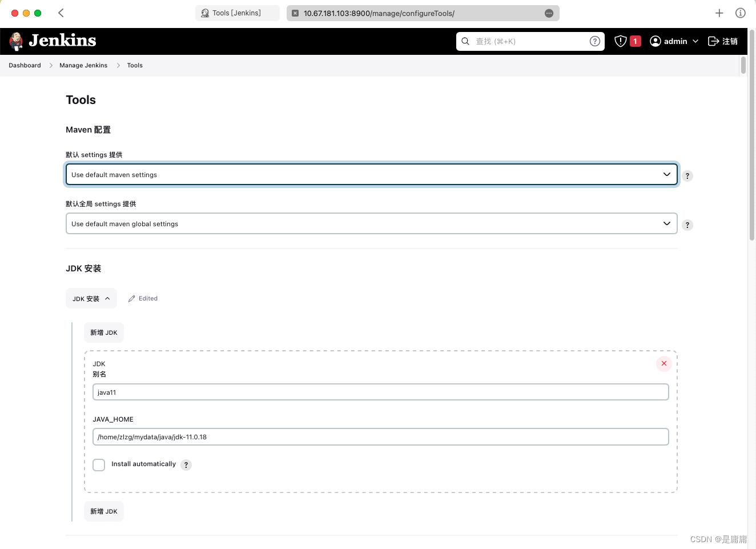Viewport: 756px width, 549px height.
Task: Open security warnings shield icon
Action: point(621,41)
